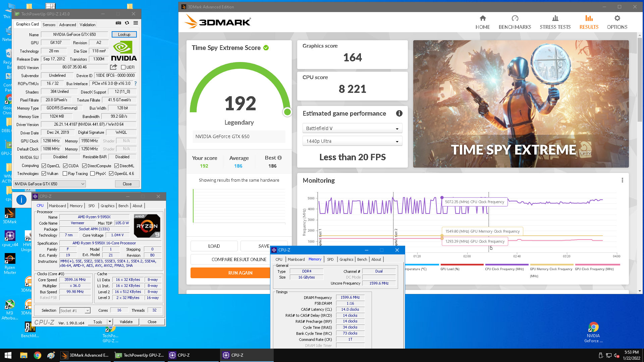
Task: Click the CPU Clock Frequency legend color bar
Action: tap(506, 264)
